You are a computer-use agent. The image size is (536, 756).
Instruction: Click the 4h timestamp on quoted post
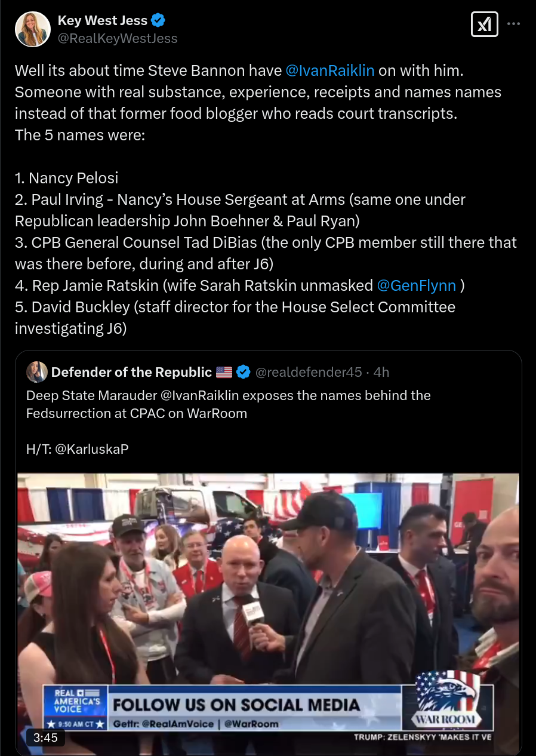[x=381, y=372]
